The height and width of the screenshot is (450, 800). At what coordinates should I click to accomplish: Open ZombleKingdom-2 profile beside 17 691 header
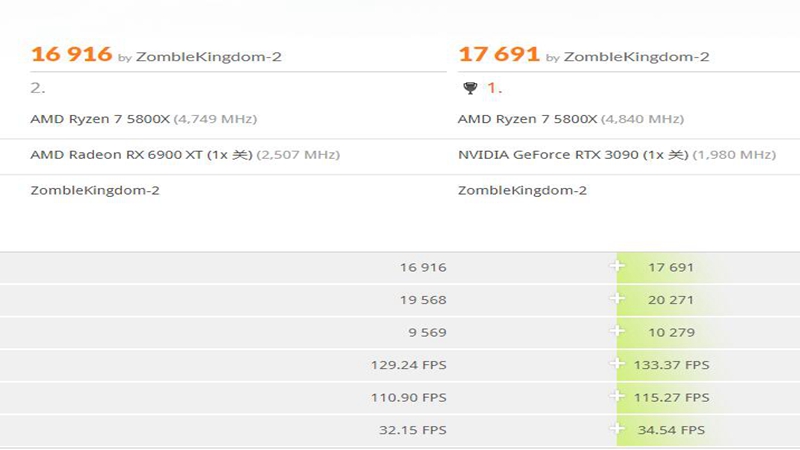point(636,57)
